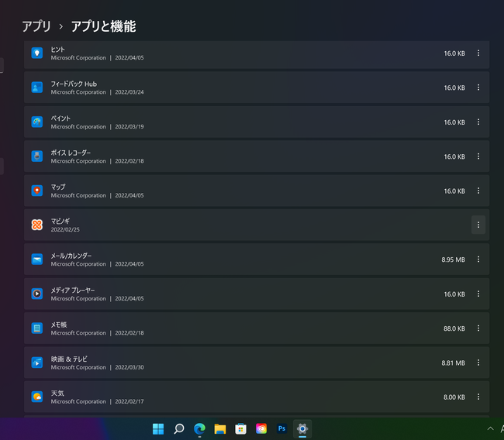The height and width of the screenshot is (440, 504).
Task: Open more options for ペイント
Action: pyautogui.click(x=478, y=122)
